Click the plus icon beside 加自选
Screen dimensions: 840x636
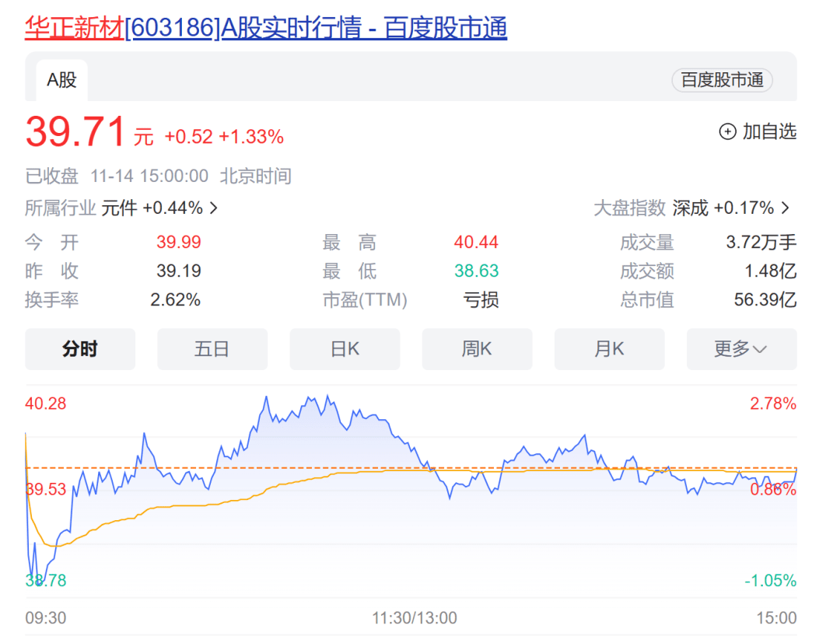[727, 132]
